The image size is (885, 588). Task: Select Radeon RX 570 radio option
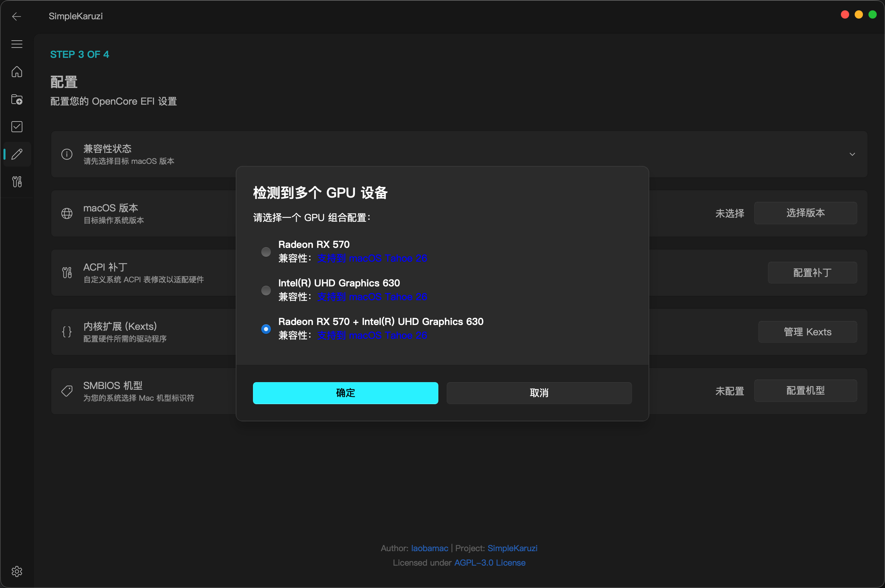coord(266,252)
